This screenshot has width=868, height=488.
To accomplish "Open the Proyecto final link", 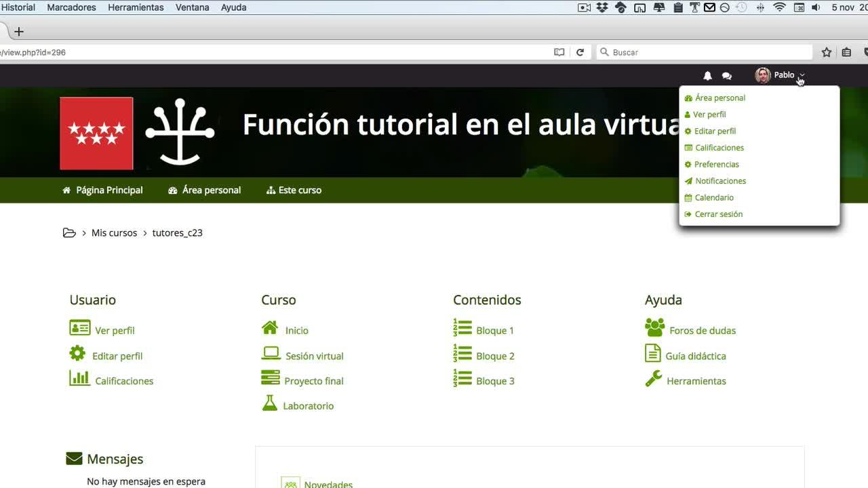I will [314, 381].
